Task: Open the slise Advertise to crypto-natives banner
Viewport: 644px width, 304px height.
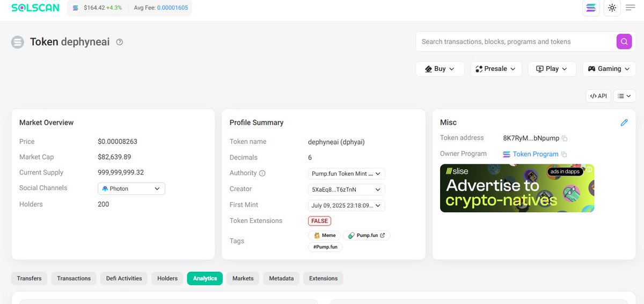Action: pyautogui.click(x=517, y=188)
